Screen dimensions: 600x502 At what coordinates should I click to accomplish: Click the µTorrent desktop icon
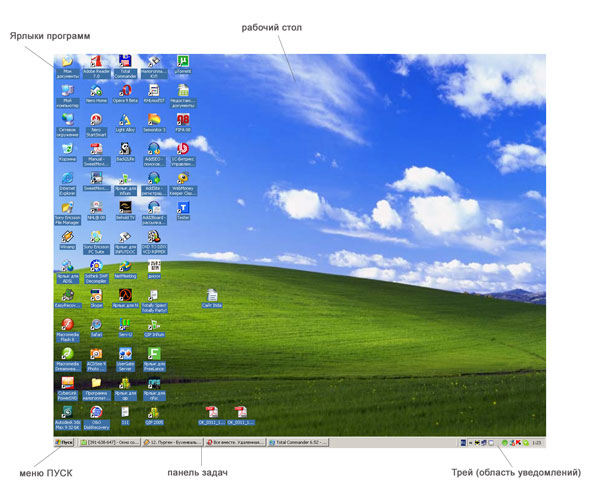tap(183, 65)
